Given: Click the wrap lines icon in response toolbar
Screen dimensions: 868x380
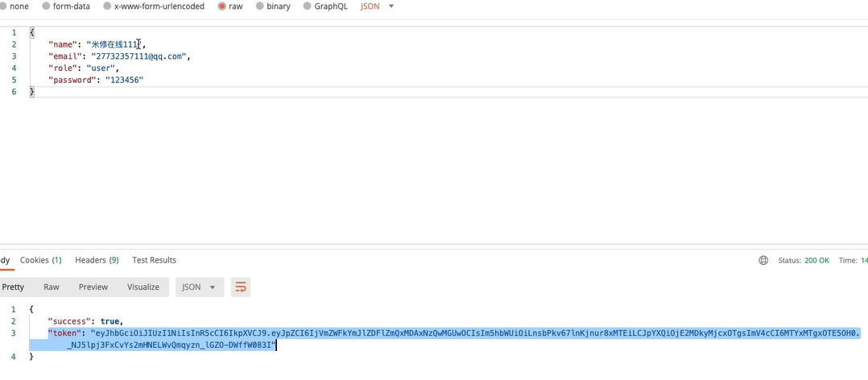Looking at the screenshot, I should (x=240, y=287).
